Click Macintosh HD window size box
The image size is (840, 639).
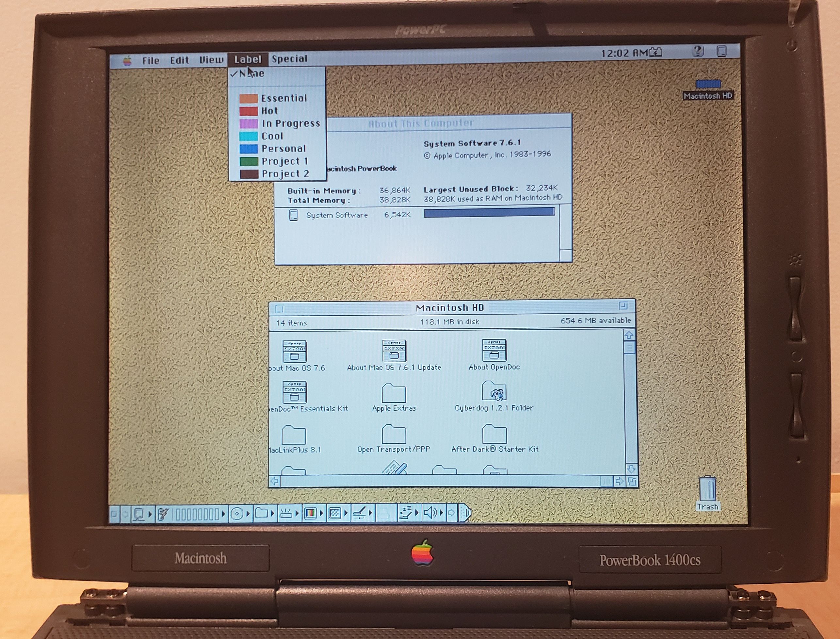(x=632, y=481)
